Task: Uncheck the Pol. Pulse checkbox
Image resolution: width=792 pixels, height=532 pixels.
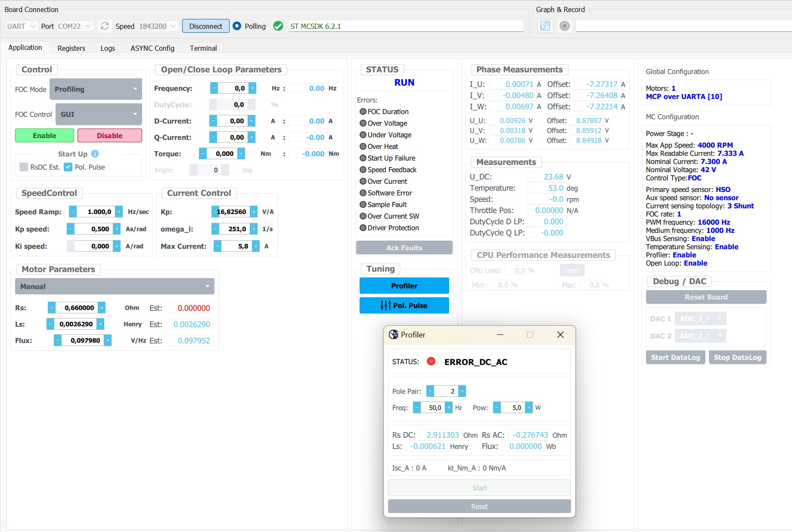Action: 68,167
